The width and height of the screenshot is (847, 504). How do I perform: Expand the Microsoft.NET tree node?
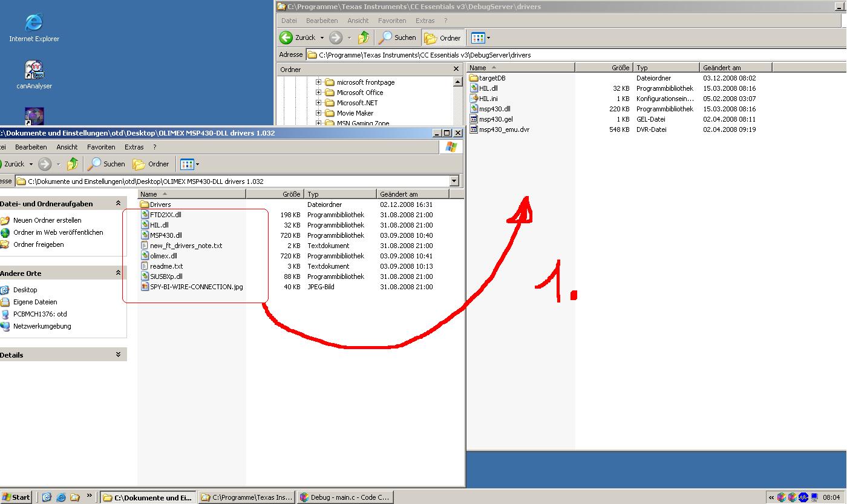pos(318,103)
